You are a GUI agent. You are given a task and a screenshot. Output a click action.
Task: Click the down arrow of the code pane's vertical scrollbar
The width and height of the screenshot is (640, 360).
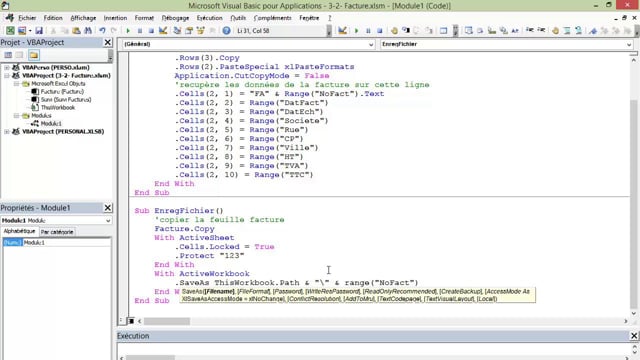tap(633, 313)
